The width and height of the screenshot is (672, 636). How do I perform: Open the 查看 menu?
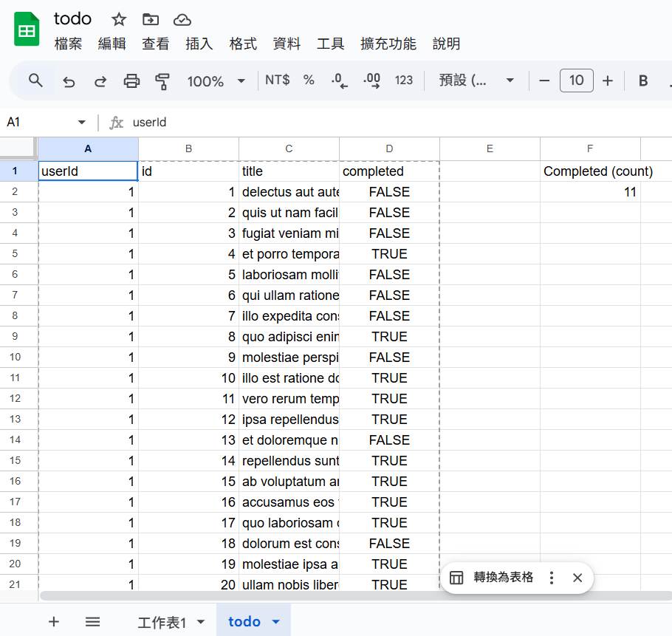coord(156,44)
